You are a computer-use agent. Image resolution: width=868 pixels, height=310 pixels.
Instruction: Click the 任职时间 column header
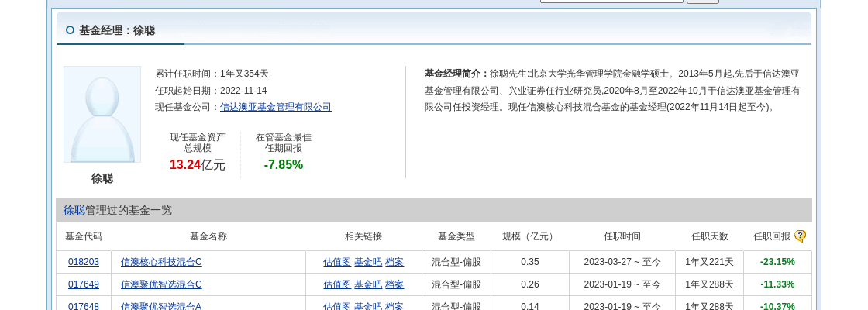point(622,236)
